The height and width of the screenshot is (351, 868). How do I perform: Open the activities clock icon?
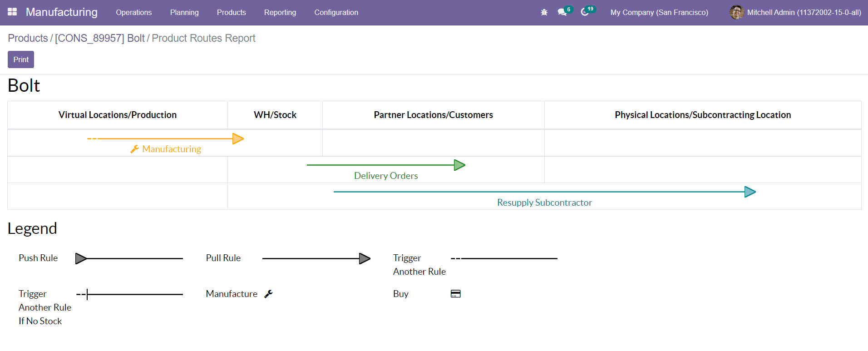[585, 12]
